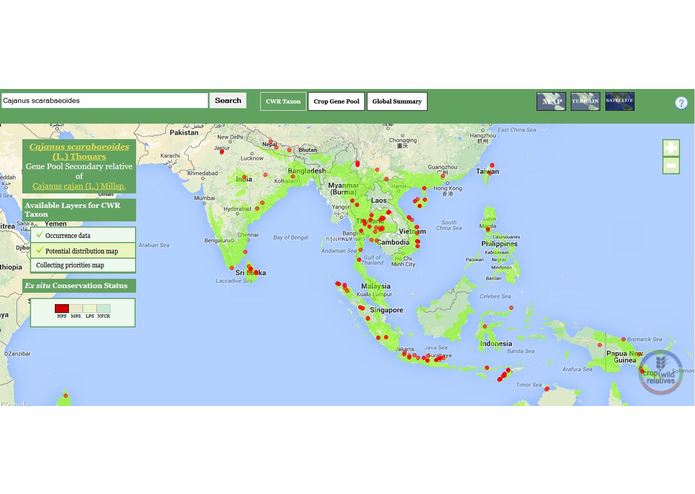
Task: Open the CWR Taxon tab
Action: click(x=283, y=101)
